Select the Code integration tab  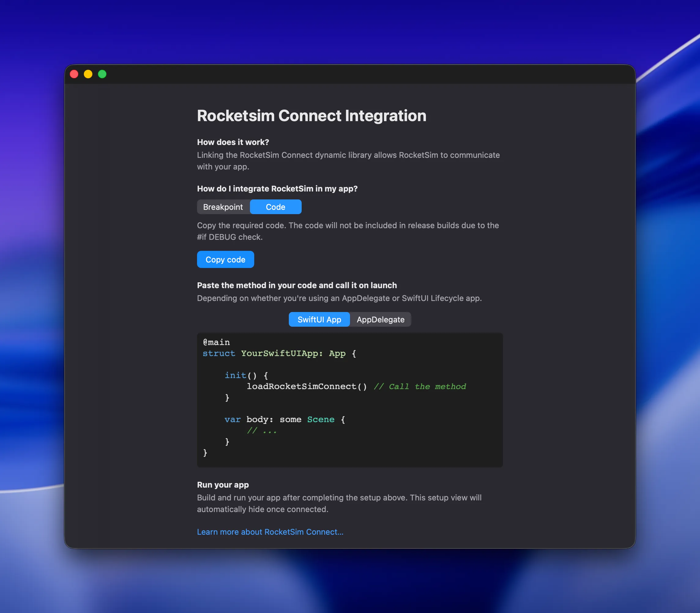click(275, 207)
